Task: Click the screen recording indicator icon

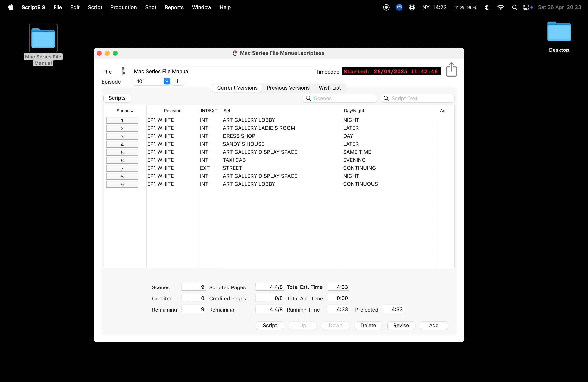Action: pos(386,7)
